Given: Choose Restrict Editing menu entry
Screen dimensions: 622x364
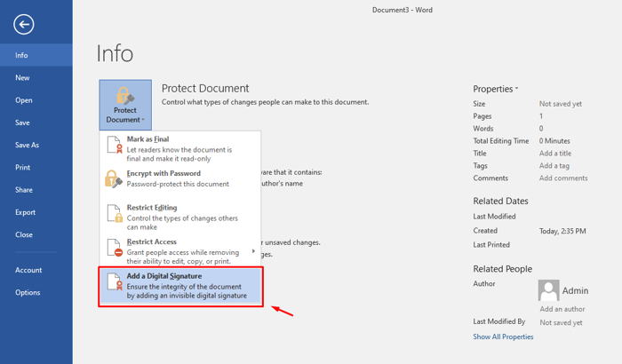Looking at the screenshot, I should pos(180,217).
